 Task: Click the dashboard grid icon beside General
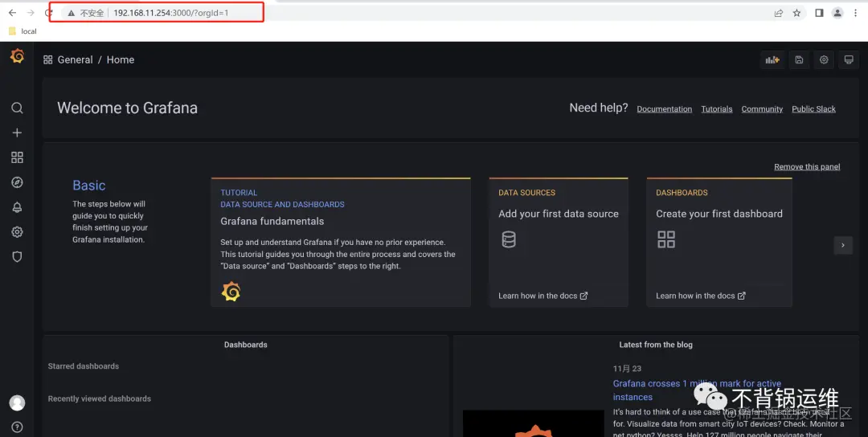[x=48, y=59]
